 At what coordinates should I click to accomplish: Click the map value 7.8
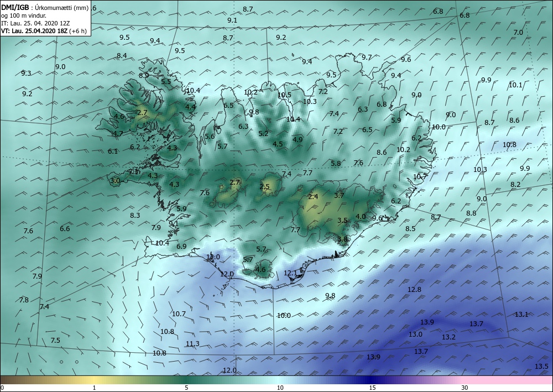coord(24,300)
